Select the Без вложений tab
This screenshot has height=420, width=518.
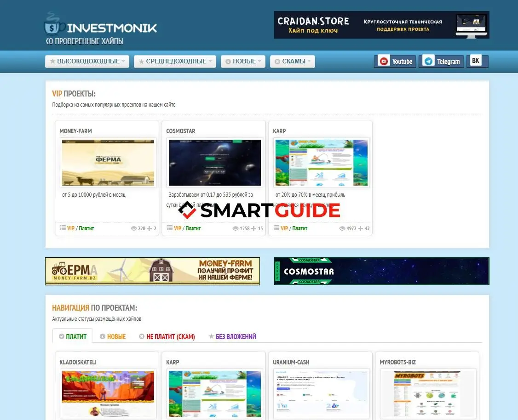point(232,337)
